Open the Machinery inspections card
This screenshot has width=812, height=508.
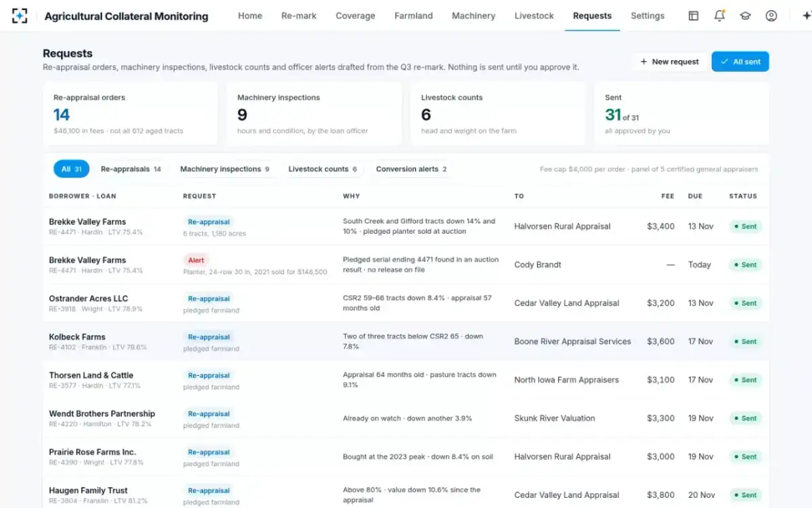tap(314, 114)
